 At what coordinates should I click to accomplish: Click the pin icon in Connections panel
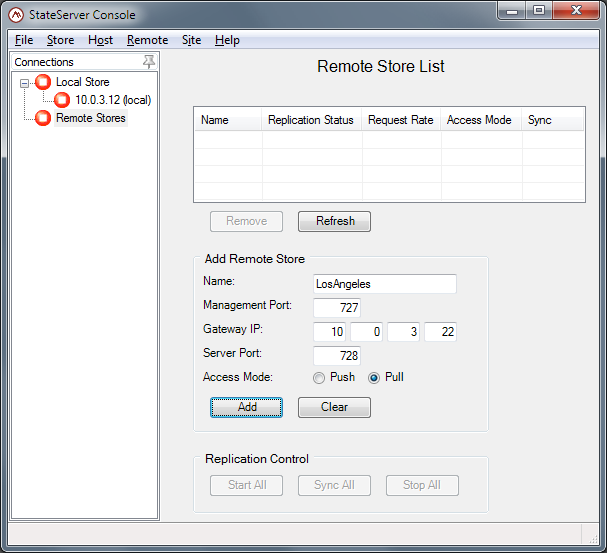149,62
